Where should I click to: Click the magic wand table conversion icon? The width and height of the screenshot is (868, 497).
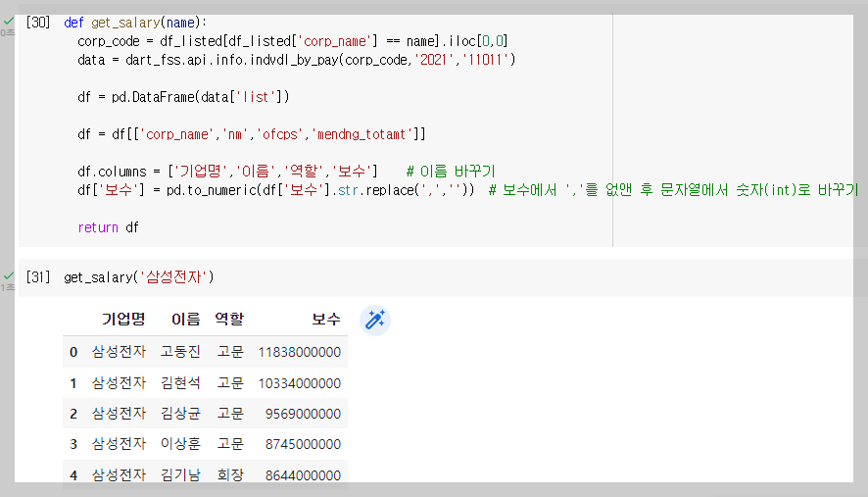click(x=375, y=321)
